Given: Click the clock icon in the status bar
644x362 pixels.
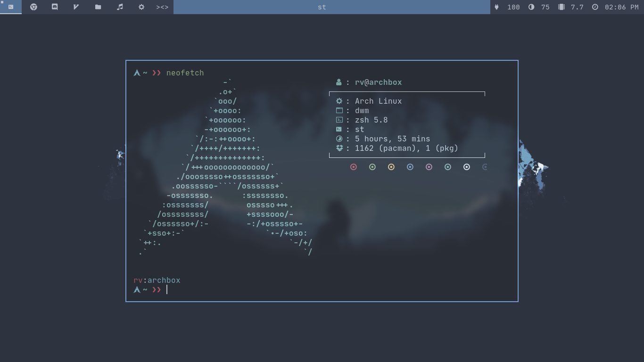Looking at the screenshot, I should (595, 7).
